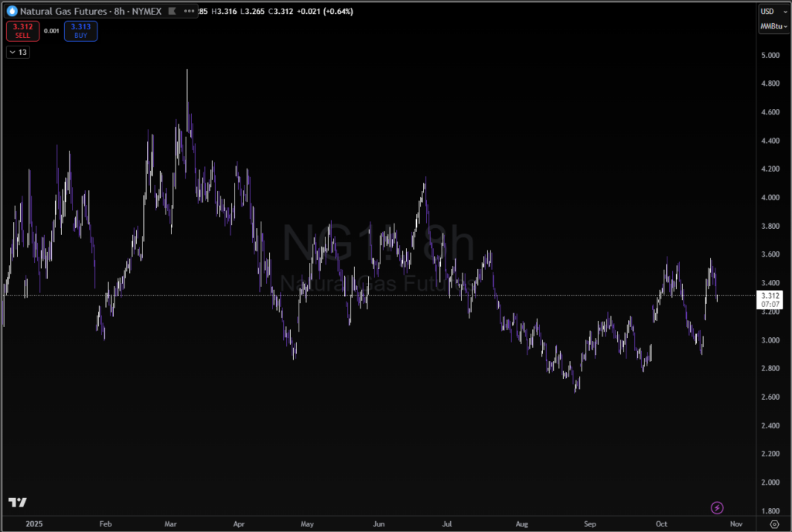This screenshot has width=792, height=532.
Task: Click the Oct label on time axis
Action: tap(661, 523)
